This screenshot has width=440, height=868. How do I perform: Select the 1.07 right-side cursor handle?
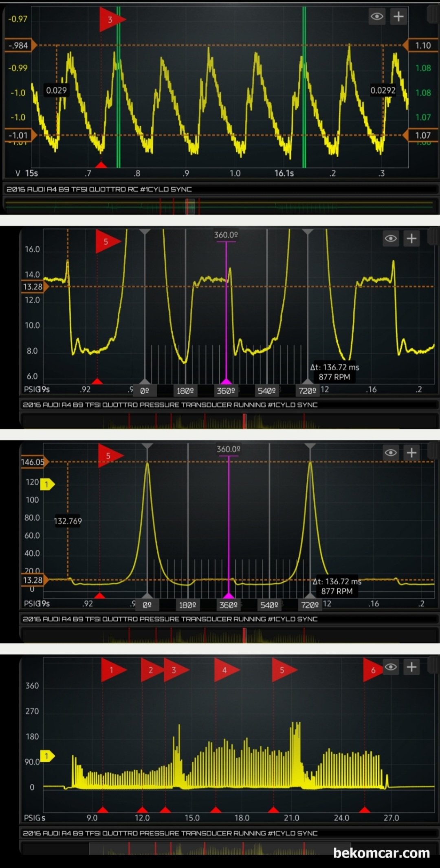pyautogui.click(x=421, y=135)
